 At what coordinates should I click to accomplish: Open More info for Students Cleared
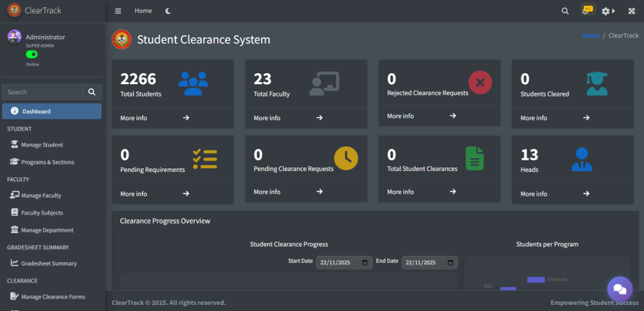coord(573,118)
